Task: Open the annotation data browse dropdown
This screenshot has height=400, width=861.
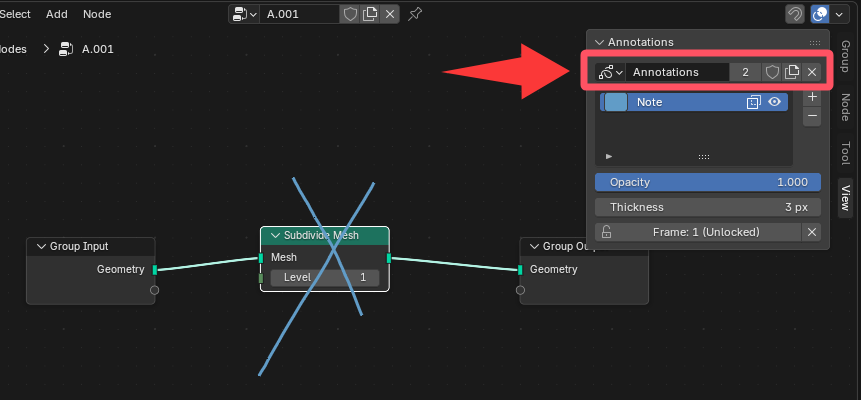Action: click(610, 72)
